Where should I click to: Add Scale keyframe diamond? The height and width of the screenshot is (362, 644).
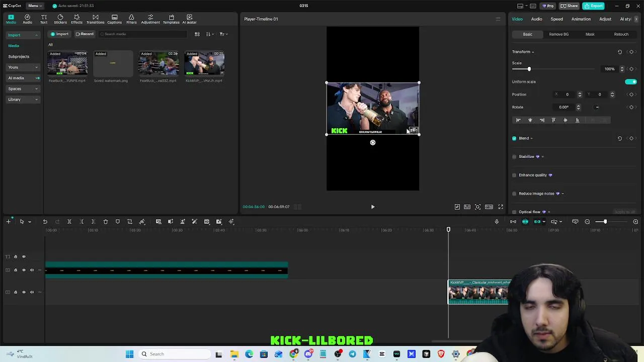[x=631, y=69]
